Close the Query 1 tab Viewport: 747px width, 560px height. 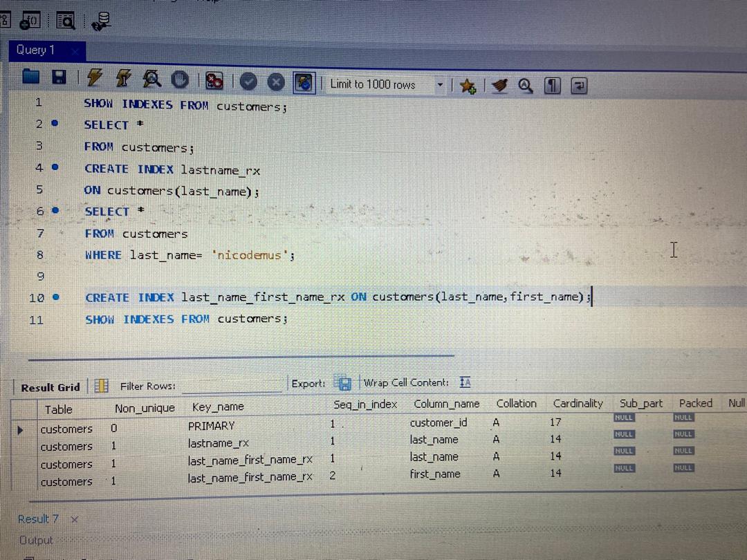tap(75, 51)
